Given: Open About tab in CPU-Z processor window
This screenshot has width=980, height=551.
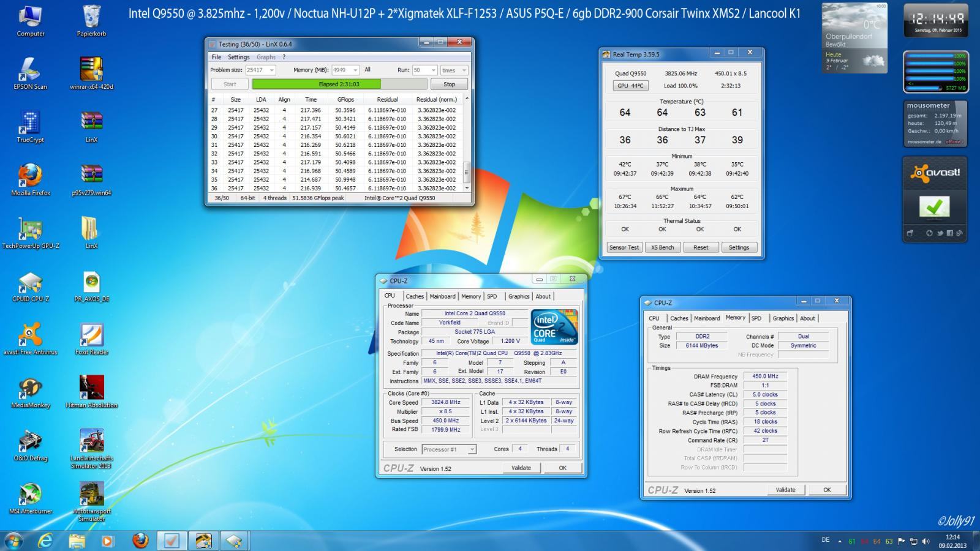Looking at the screenshot, I should point(543,296).
